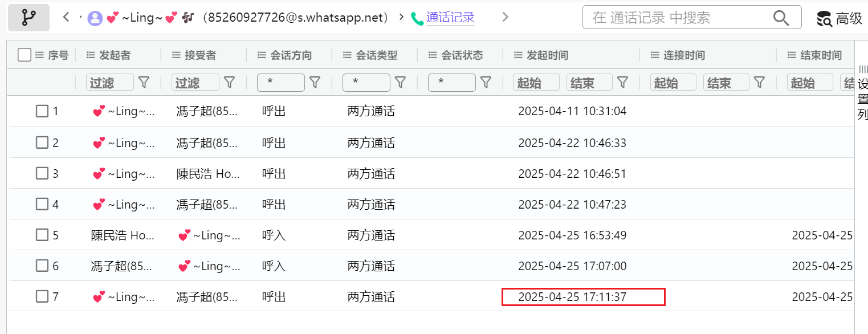
Task: Click filter funnel icon in 接受者 column
Action: (229, 83)
